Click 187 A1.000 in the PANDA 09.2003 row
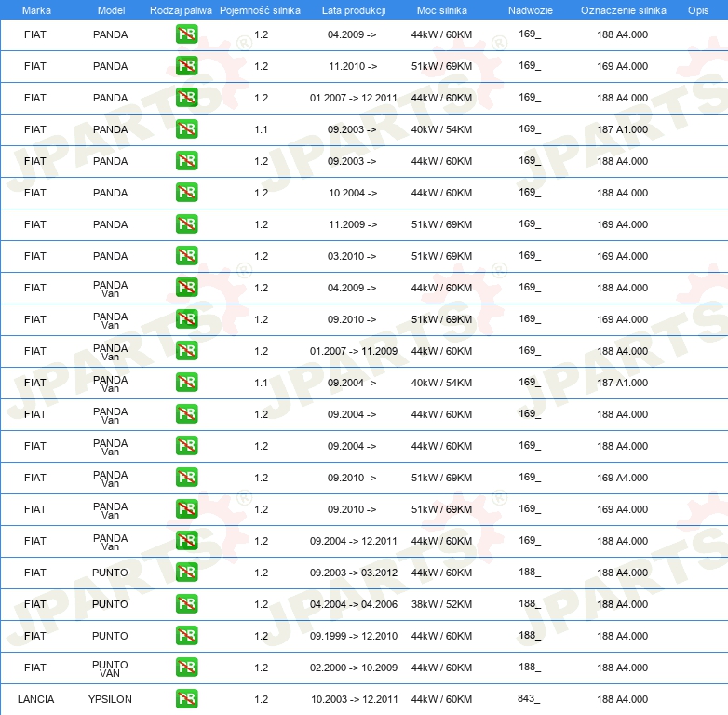Screen dimensions: 728x715 tap(622, 129)
